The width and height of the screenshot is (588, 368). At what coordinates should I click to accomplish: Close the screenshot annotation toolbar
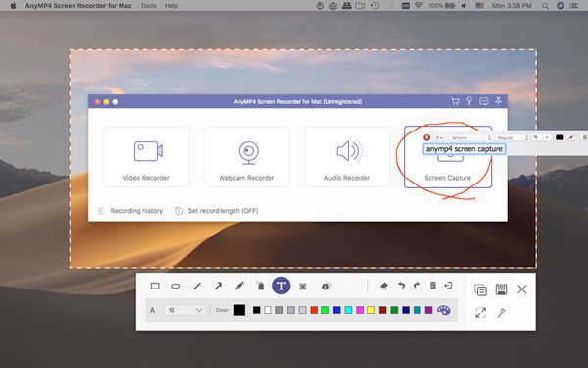tap(522, 289)
